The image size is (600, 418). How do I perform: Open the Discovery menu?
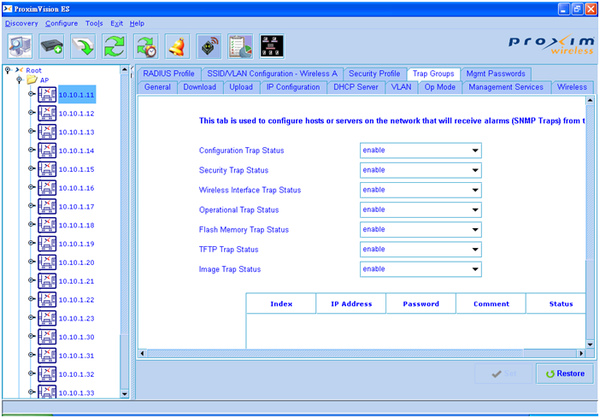pyautogui.click(x=21, y=23)
